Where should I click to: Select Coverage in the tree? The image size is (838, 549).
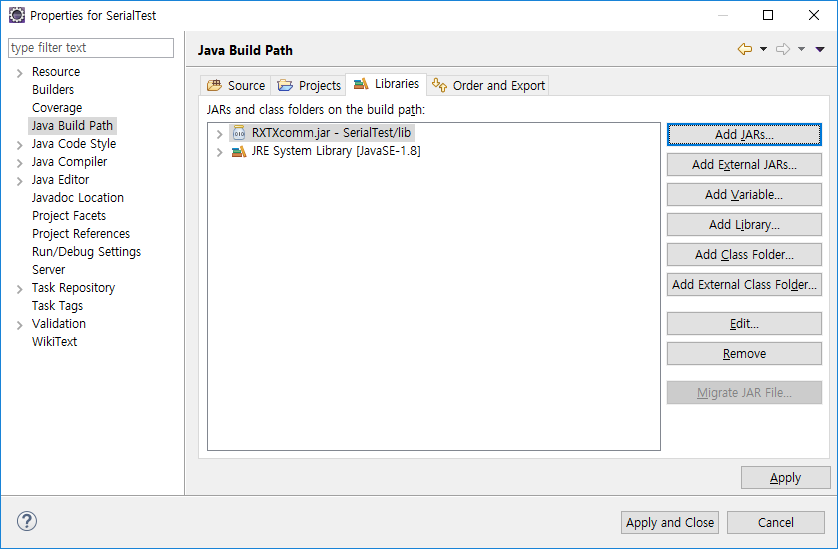point(57,107)
